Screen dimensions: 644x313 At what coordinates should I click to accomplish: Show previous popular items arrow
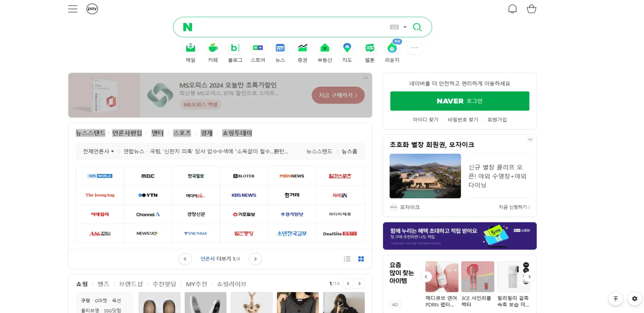pyautogui.click(x=426, y=277)
